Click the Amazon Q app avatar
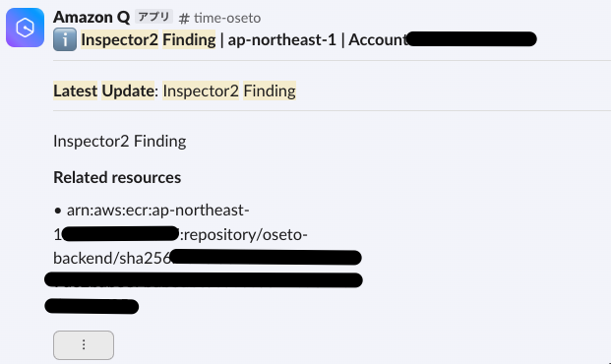 pos(25,28)
